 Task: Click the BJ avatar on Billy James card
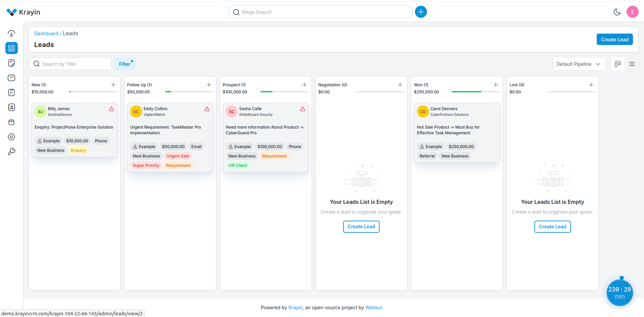coord(41,111)
